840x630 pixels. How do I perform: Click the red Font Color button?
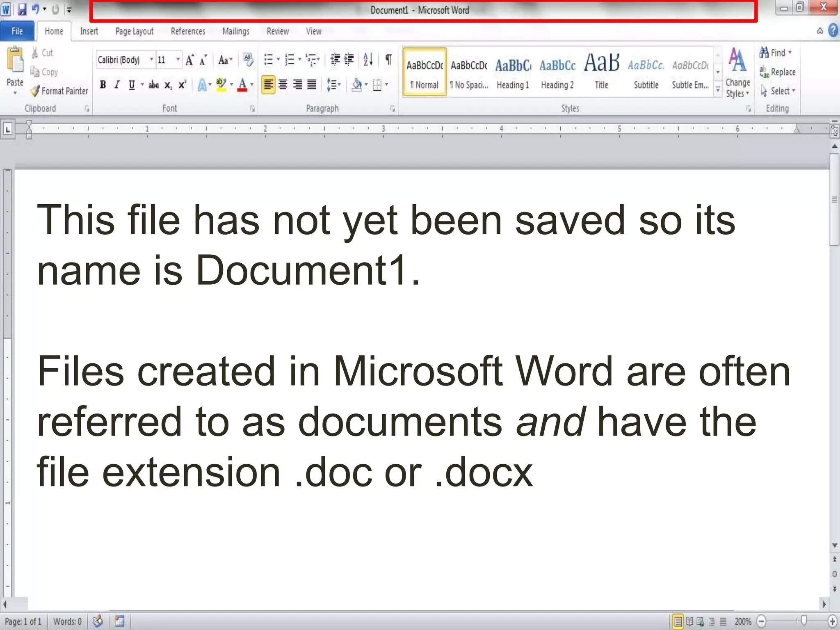(x=242, y=85)
